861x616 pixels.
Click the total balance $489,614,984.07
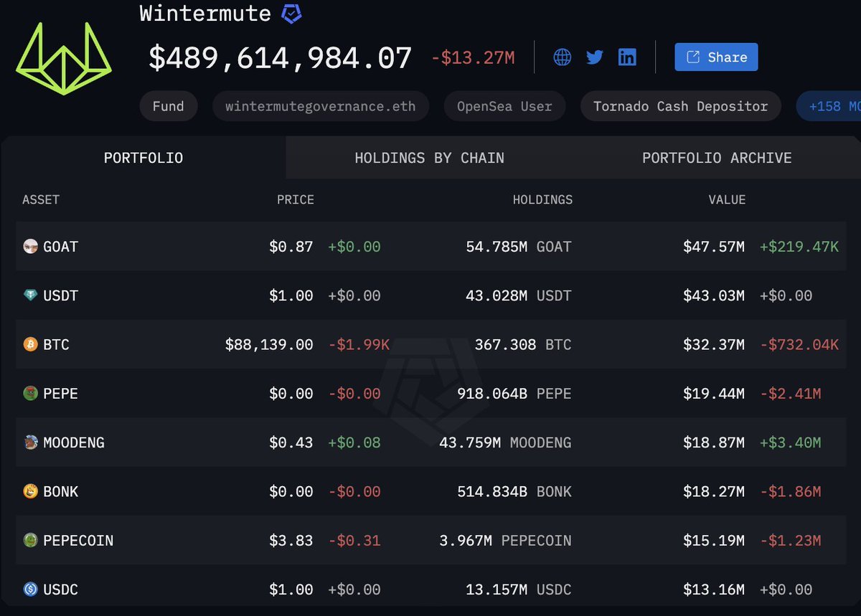pyautogui.click(x=280, y=58)
